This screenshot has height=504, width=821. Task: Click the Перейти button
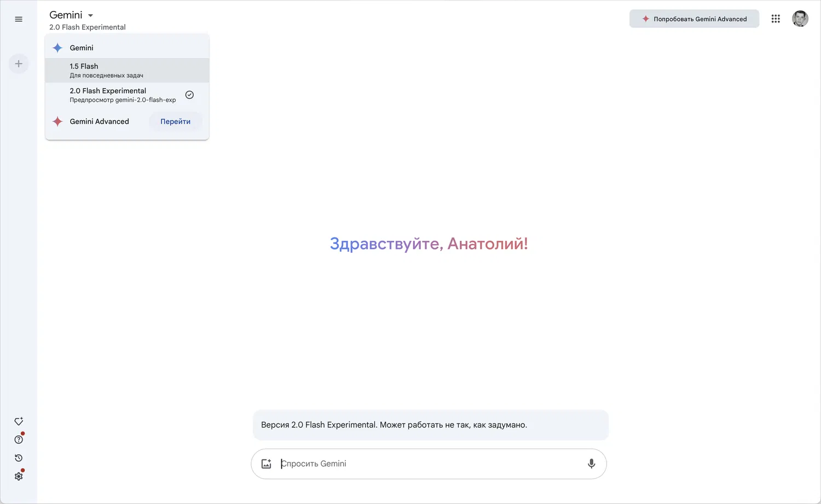pyautogui.click(x=175, y=121)
